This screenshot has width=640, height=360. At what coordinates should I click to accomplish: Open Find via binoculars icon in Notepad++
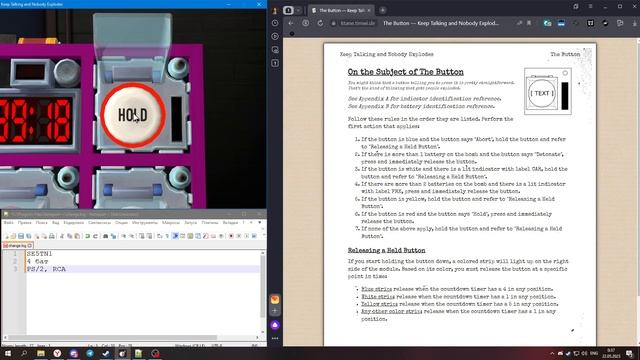(x=105, y=236)
